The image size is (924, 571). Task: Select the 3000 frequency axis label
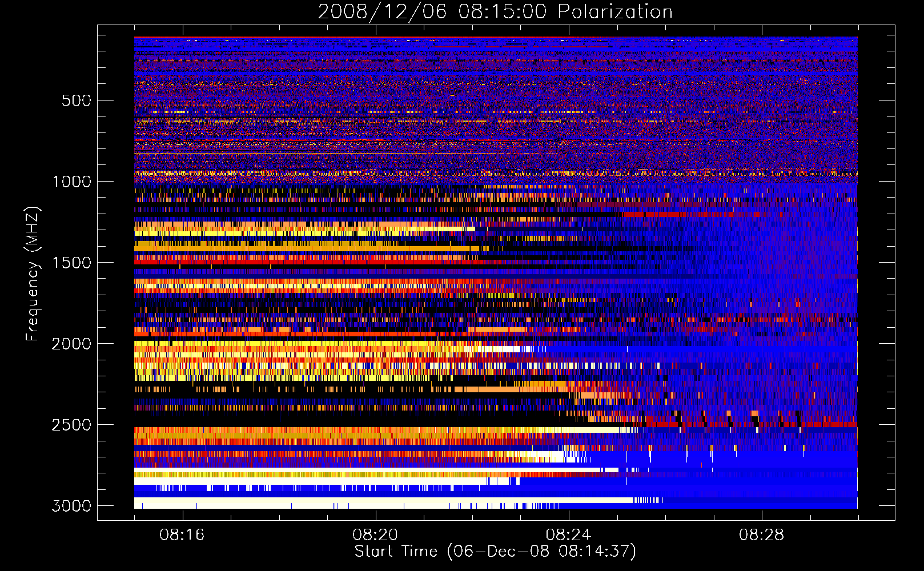(x=71, y=506)
